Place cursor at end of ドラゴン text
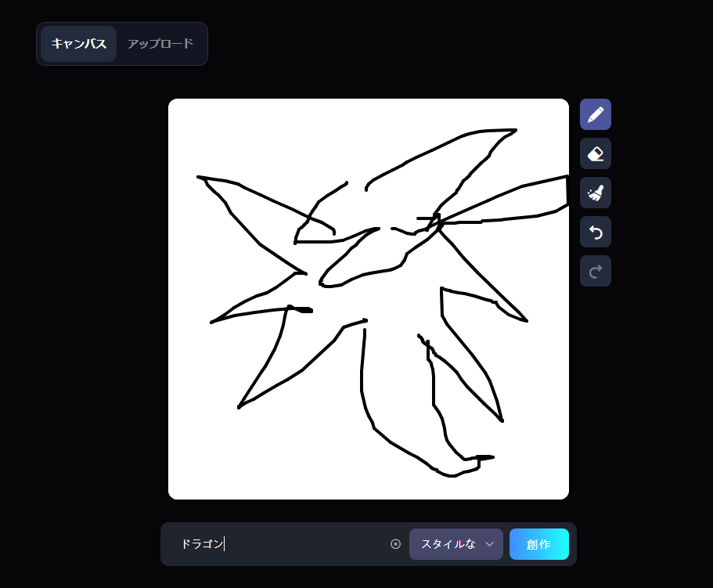This screenshot has height=588, width=713. (x=225, y=544)
